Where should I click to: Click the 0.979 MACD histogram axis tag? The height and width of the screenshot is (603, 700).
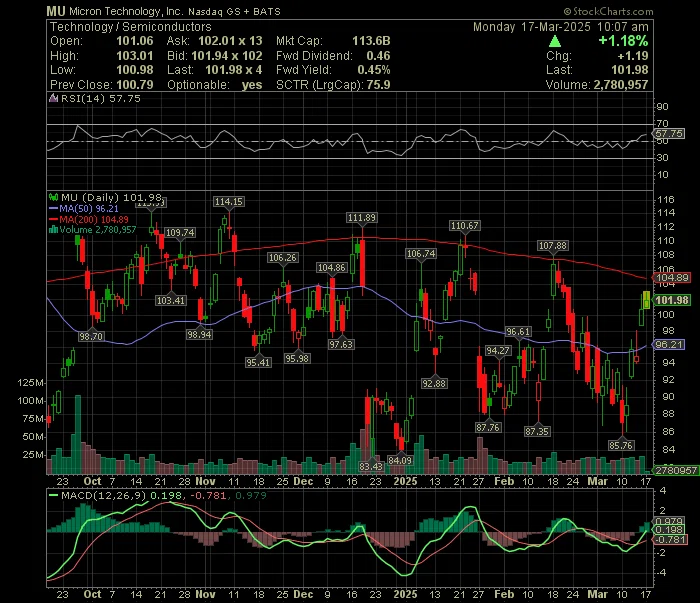tap(669, 521)
